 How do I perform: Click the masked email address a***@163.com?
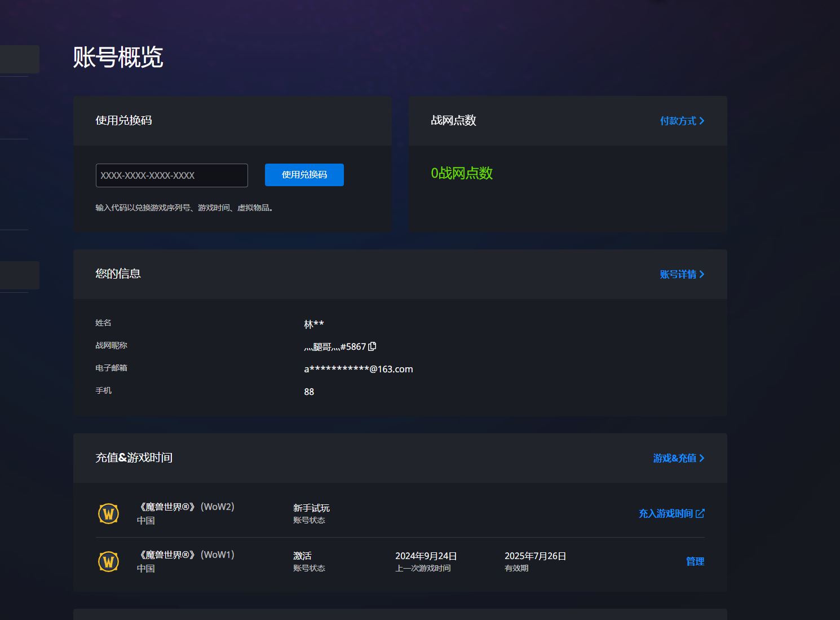coord(358,369)
